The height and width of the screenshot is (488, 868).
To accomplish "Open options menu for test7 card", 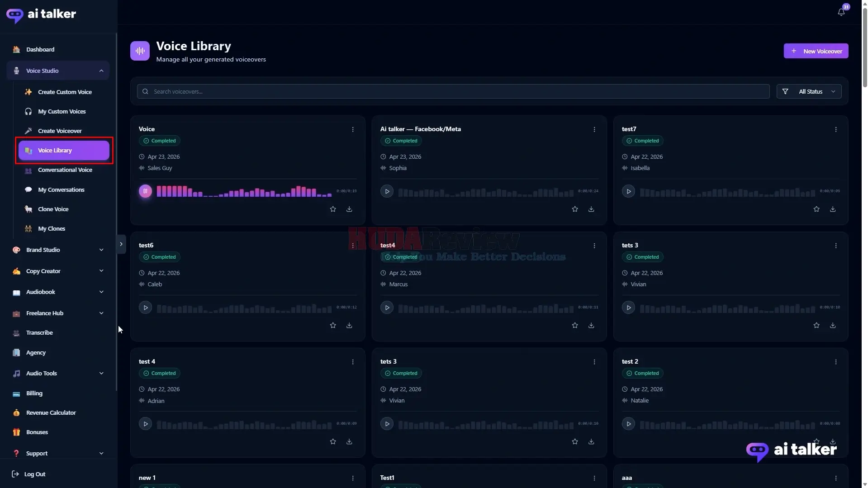I will [835, 129].
